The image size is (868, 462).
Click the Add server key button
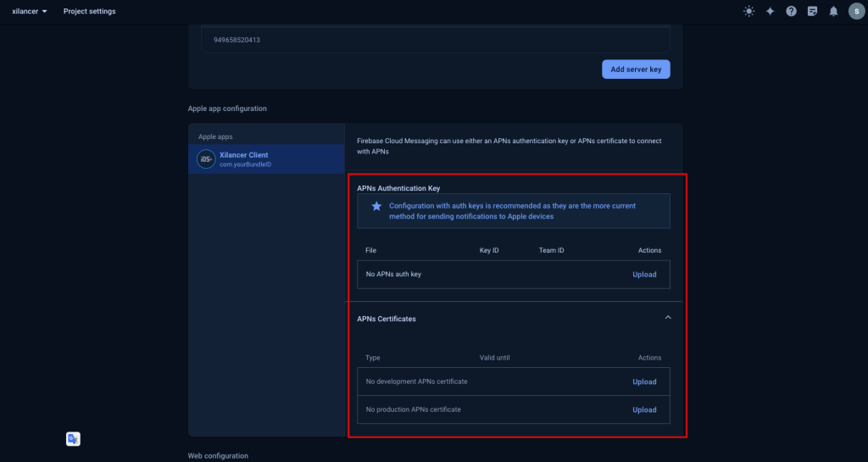636,70
